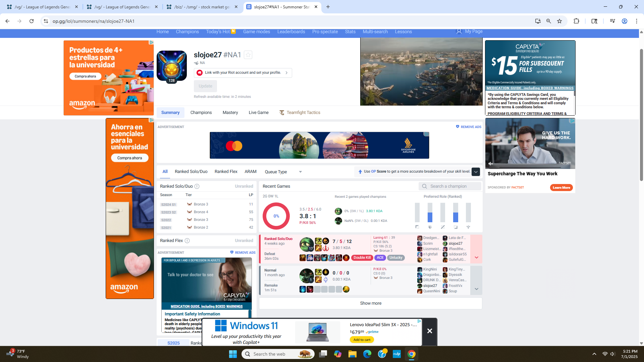Click Remove Ads in the left ad panel
This screenshot has width=644, height=362.
click(x=243, y=253)
